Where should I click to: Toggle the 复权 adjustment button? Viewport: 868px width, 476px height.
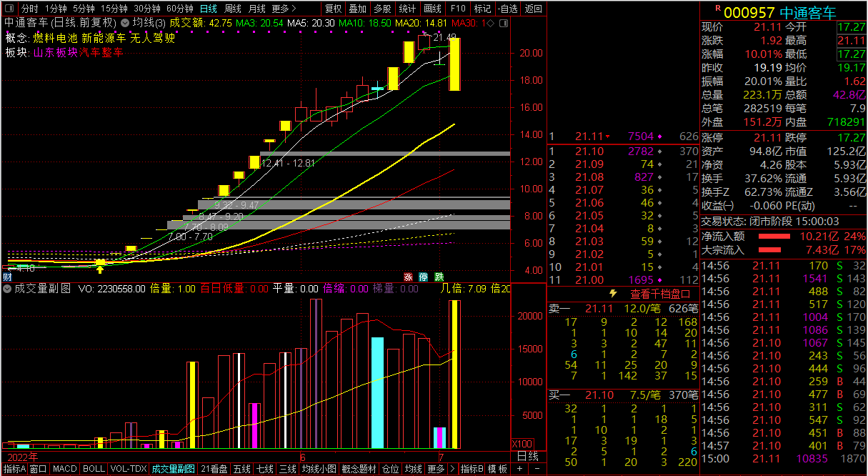(333, 9)
